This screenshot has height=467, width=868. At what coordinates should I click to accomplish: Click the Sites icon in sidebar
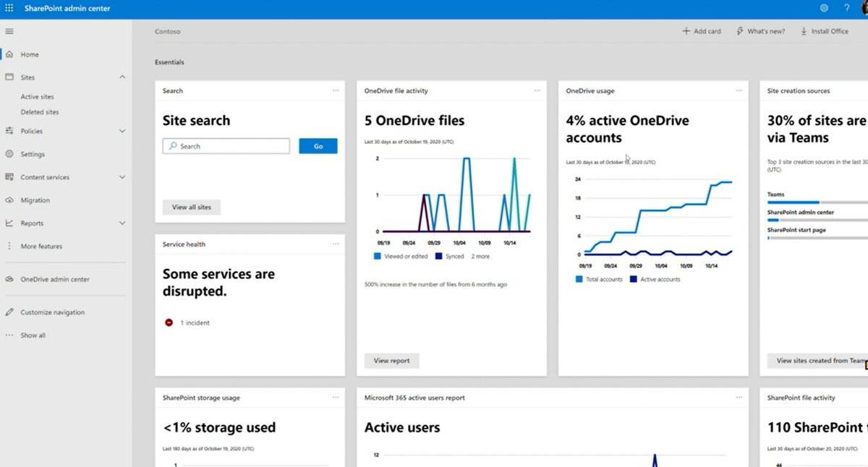[x=9, y=77]
